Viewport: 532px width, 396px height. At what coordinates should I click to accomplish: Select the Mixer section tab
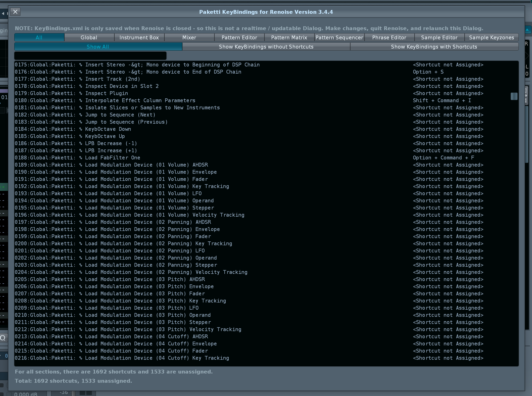coord(189,38)
